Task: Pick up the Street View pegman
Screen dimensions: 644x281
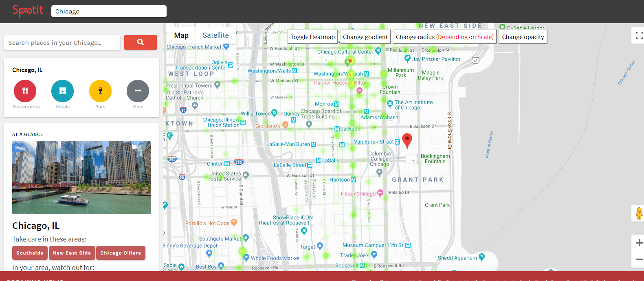Action: coord(639,213)
